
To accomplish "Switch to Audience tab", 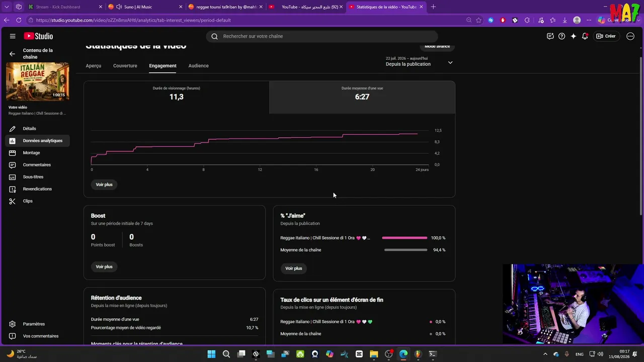I will (x=198, y=66).
